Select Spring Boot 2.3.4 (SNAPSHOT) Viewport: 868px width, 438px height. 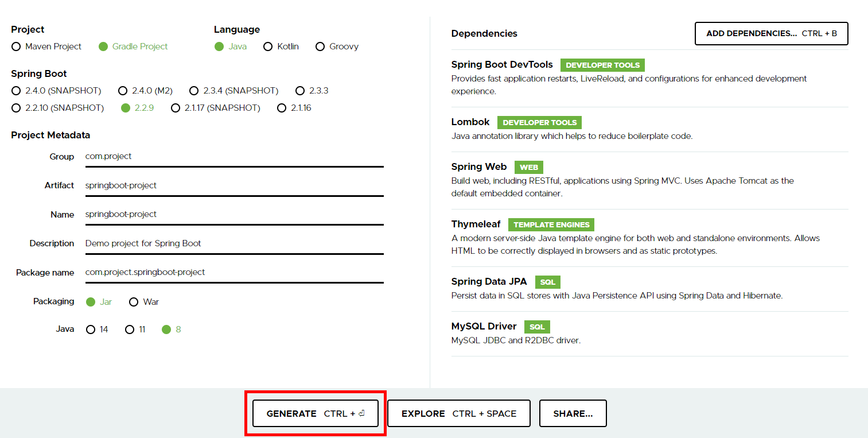(x=194, y=91)
